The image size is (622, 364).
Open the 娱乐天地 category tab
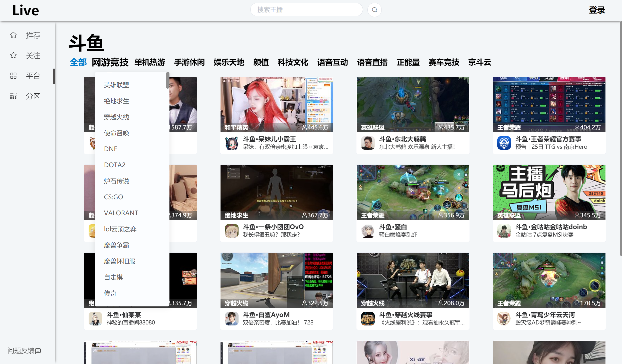pyautogui.click(x=229, y=62)
